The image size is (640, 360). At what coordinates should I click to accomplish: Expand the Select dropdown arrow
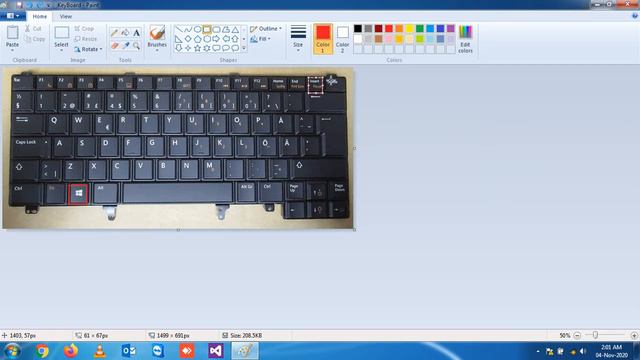[61, 50]
